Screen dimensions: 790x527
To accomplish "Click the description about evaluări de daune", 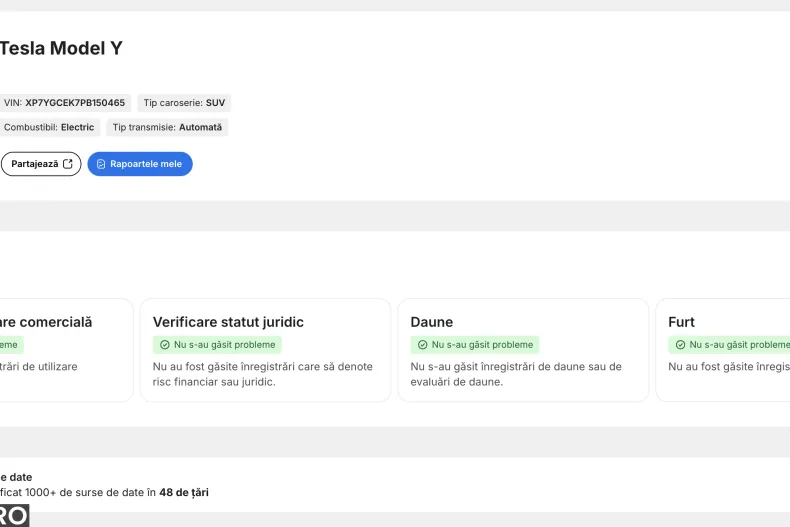I will tap(516, 374).
